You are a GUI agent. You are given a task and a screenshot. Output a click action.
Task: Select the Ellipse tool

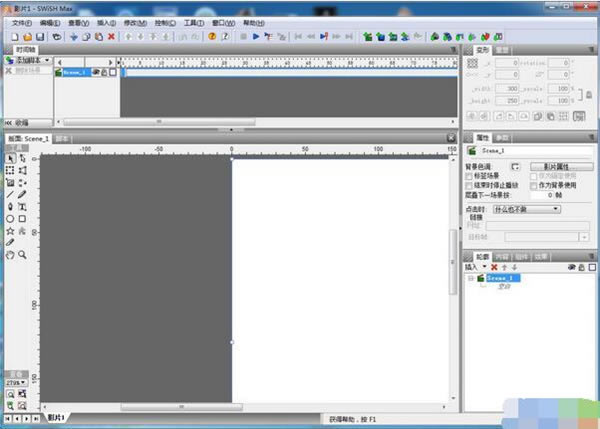(10, 219)
